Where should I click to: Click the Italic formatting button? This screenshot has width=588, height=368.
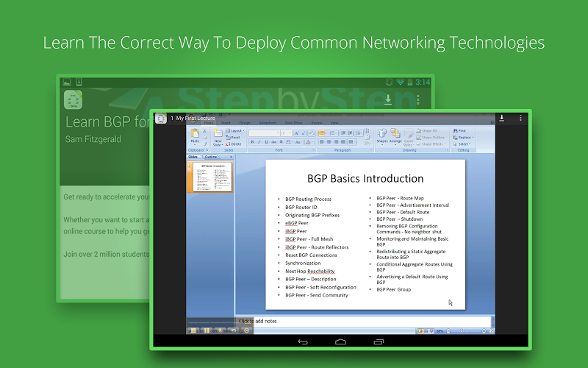pos(259,142)
